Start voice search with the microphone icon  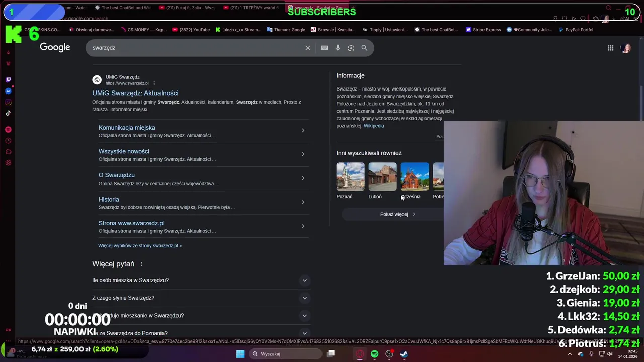click(x=338, y=48)
